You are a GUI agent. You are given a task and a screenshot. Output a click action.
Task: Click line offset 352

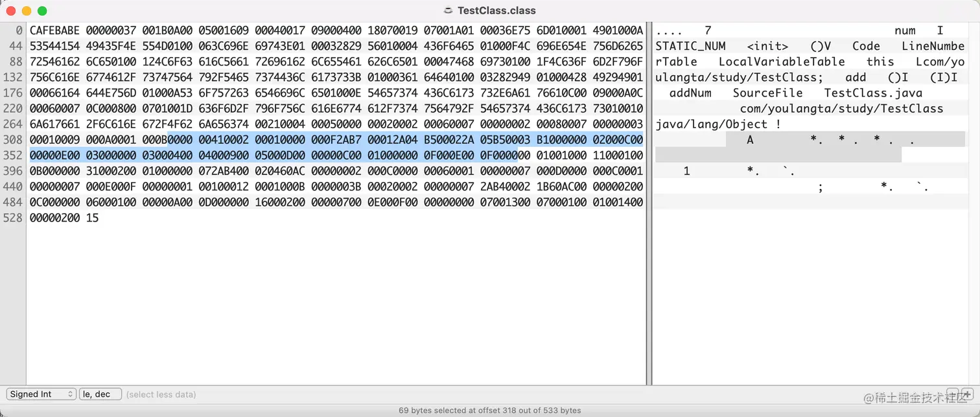tap(14, 155)
